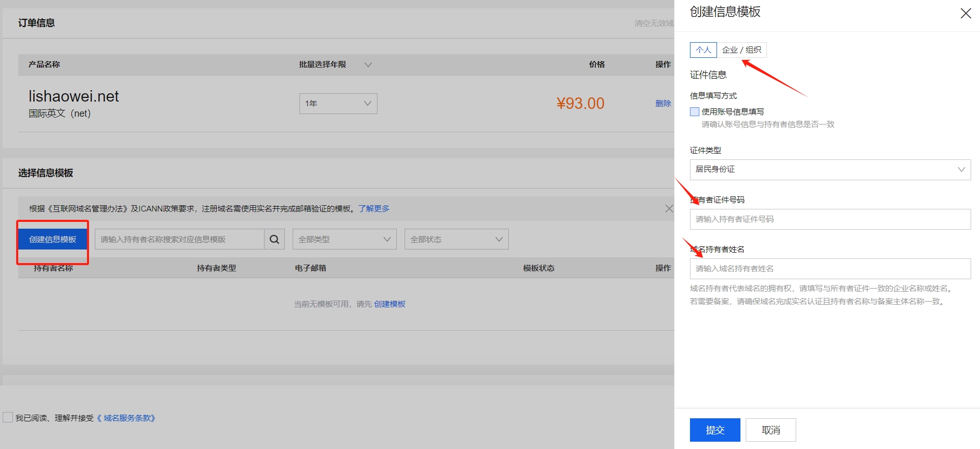
Task: Tick the 域名服务条款 agreement checkbox
Action: point(8,418)
